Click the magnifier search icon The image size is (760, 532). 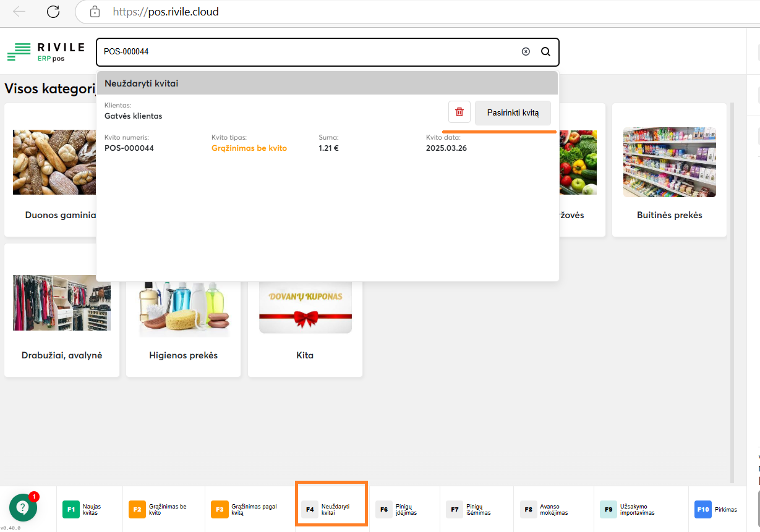pyautogui.click(x=545, y=52)
